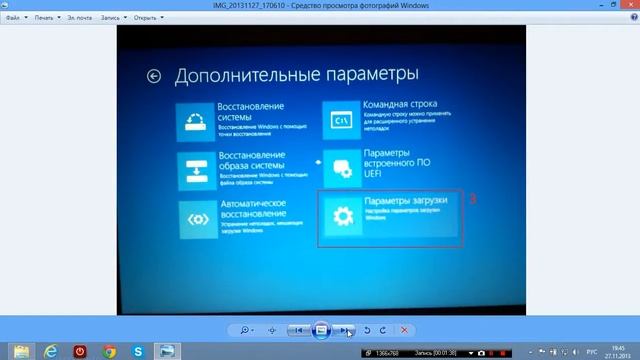Viewport: 640px width, 360px height.
Task: Click the 1366x768 resolution text
Action: [387, 353]
